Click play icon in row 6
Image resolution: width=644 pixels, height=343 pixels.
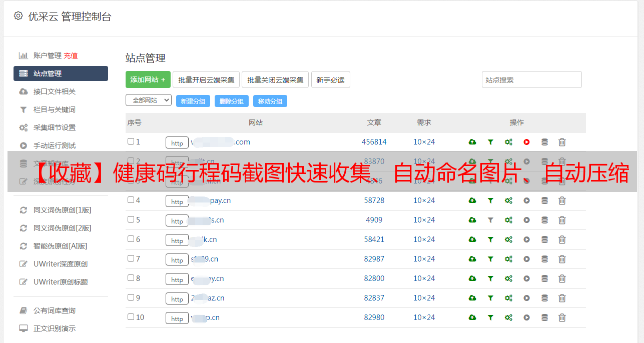coord(526,239)
